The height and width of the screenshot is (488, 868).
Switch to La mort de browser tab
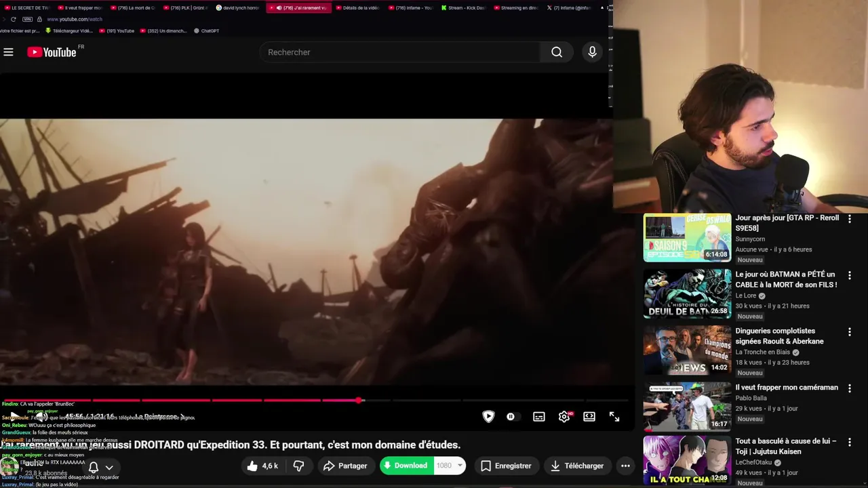[133, 7]
